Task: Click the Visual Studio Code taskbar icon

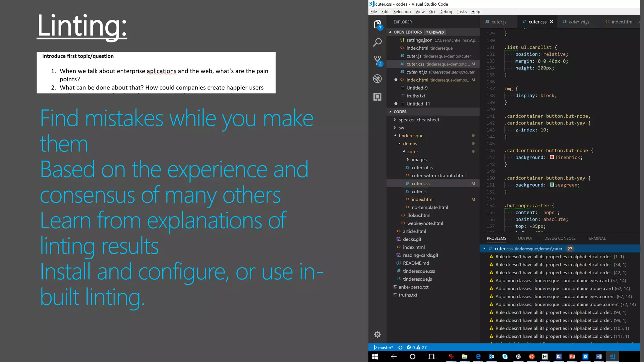Action: 612,357
